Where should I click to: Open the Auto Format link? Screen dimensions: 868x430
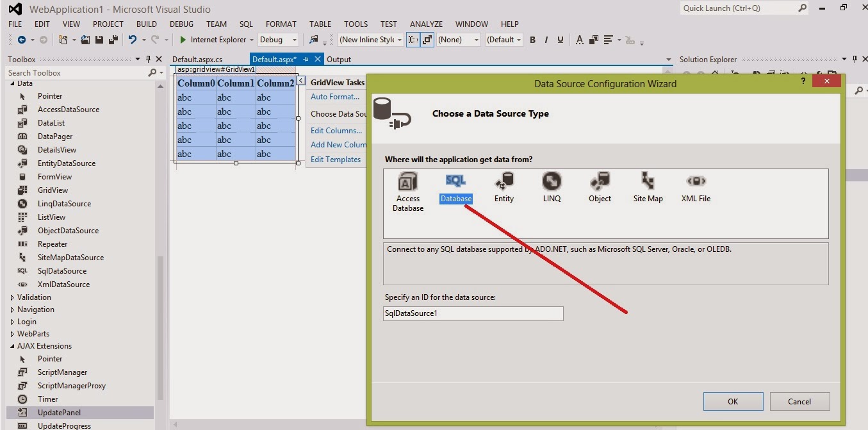tap(335, 97)
